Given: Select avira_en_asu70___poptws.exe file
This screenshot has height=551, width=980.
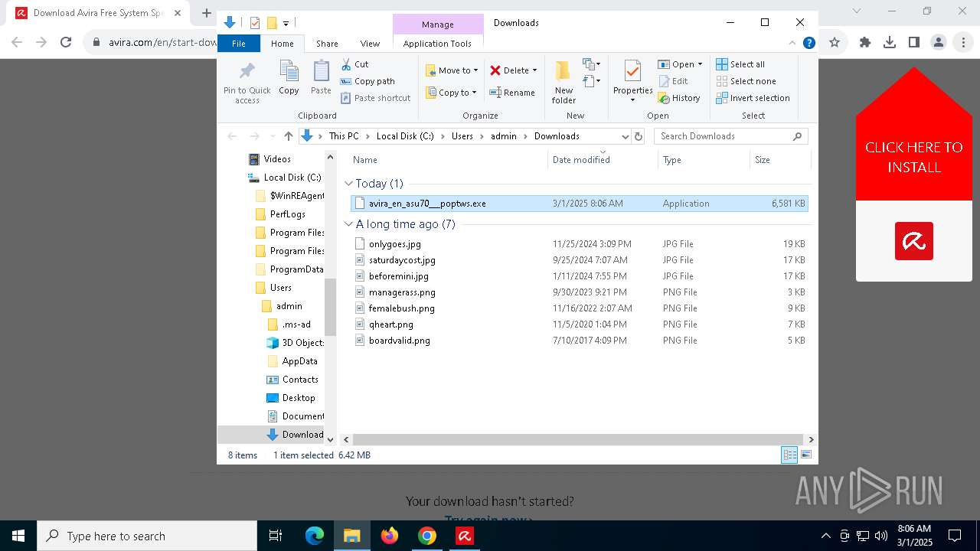Looking at the screenshot, I should (x=580, y=204).
